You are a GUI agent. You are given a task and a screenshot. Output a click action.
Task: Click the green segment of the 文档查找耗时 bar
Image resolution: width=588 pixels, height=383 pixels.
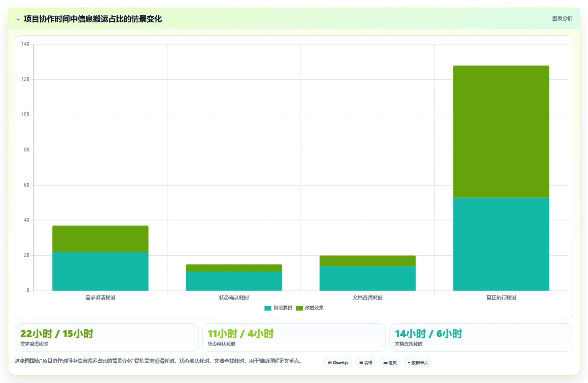pos(368,261)
